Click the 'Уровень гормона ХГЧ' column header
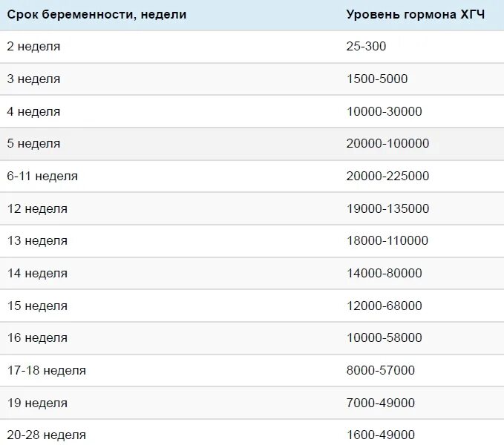Image resolution: width=504 pixels, height=445 pixels. click(415, 15)
